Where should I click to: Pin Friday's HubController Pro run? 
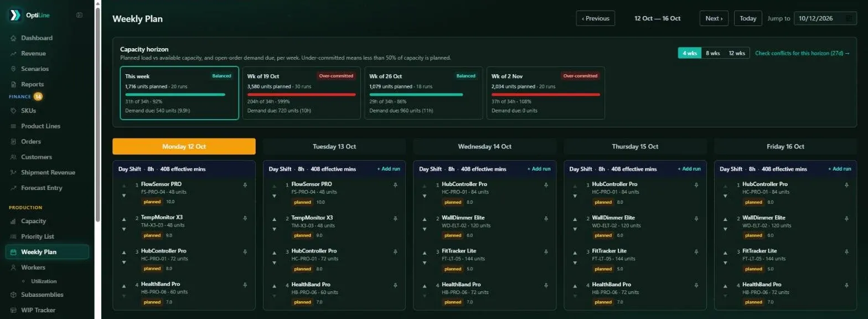846,186
